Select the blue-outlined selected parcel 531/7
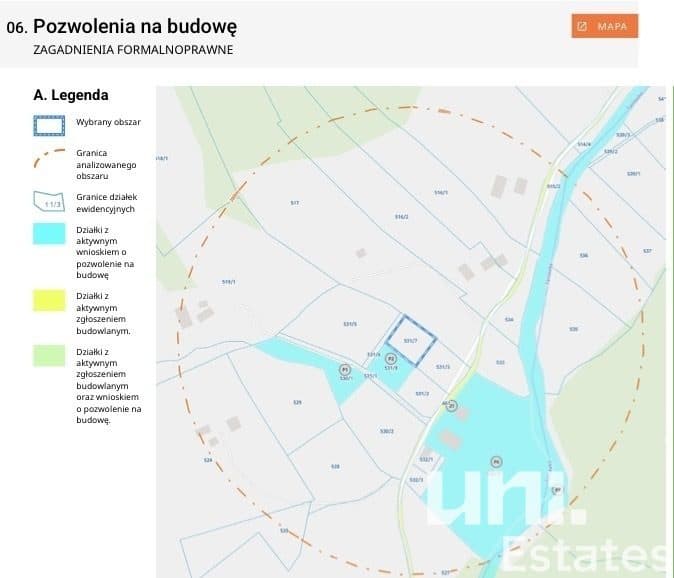Image resolution: width=674 pixels, height=578 pixels. (411, 340)
